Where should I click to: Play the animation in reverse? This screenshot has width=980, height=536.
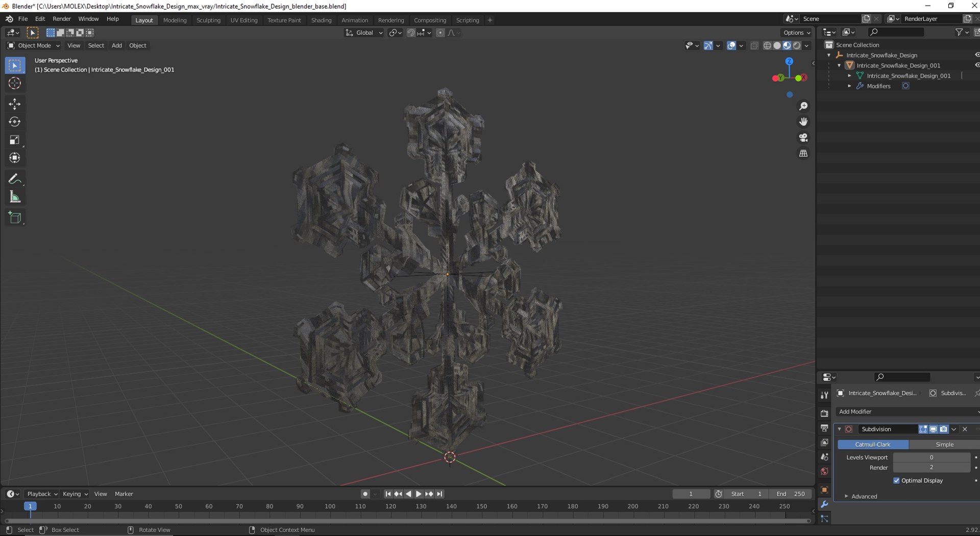tap(408, 494)
